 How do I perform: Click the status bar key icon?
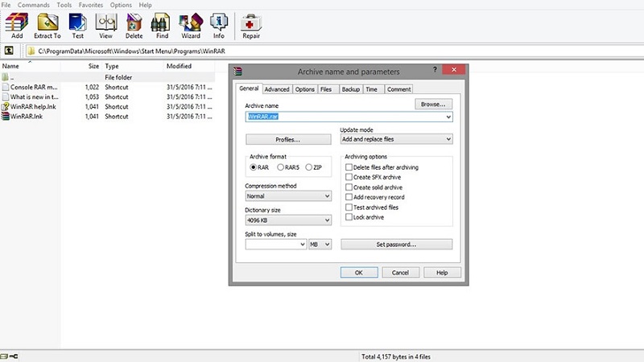click(14, 356)
